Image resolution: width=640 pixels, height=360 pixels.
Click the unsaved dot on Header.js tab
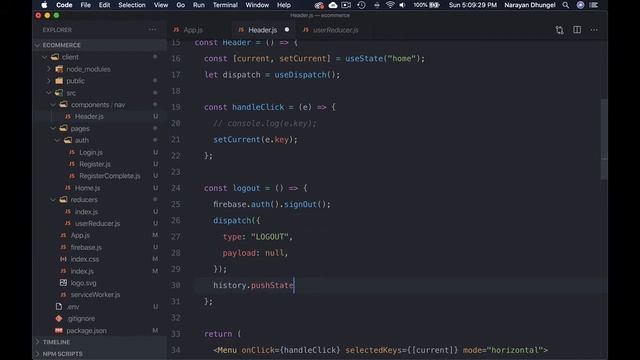[287, 30]
